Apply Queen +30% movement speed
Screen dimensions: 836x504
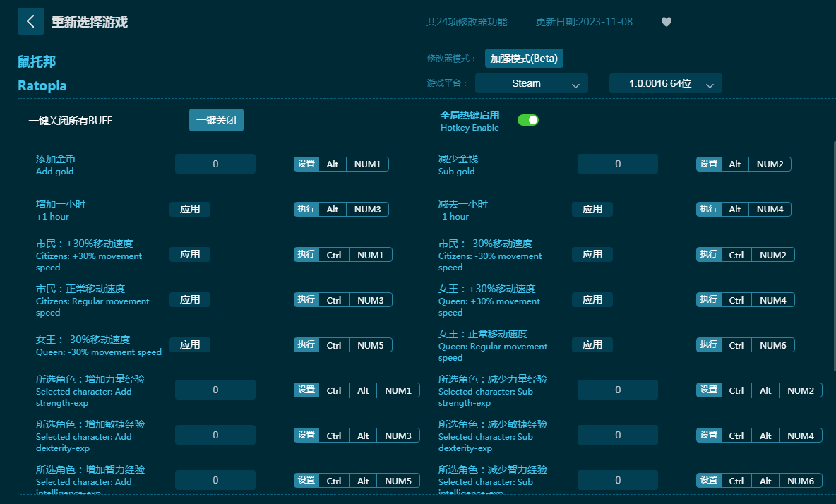coord(592,299)
